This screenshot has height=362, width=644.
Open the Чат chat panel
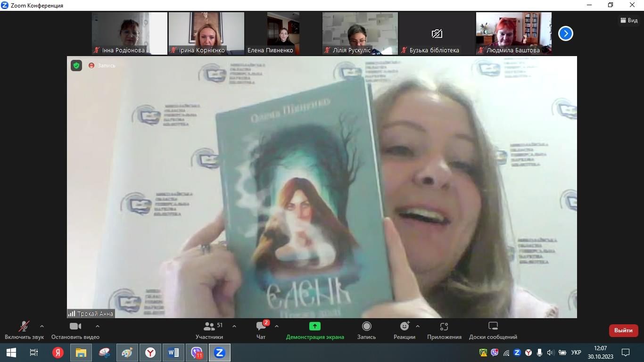pyautogui.click(x=261, y=330)
